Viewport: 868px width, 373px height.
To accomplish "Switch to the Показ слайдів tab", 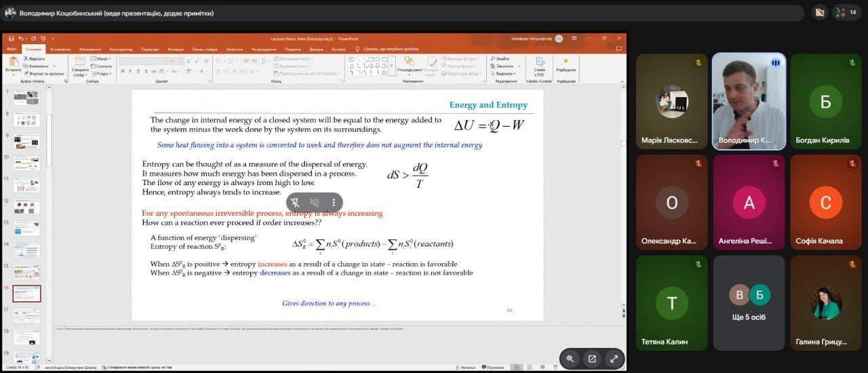I will point(205,49).
